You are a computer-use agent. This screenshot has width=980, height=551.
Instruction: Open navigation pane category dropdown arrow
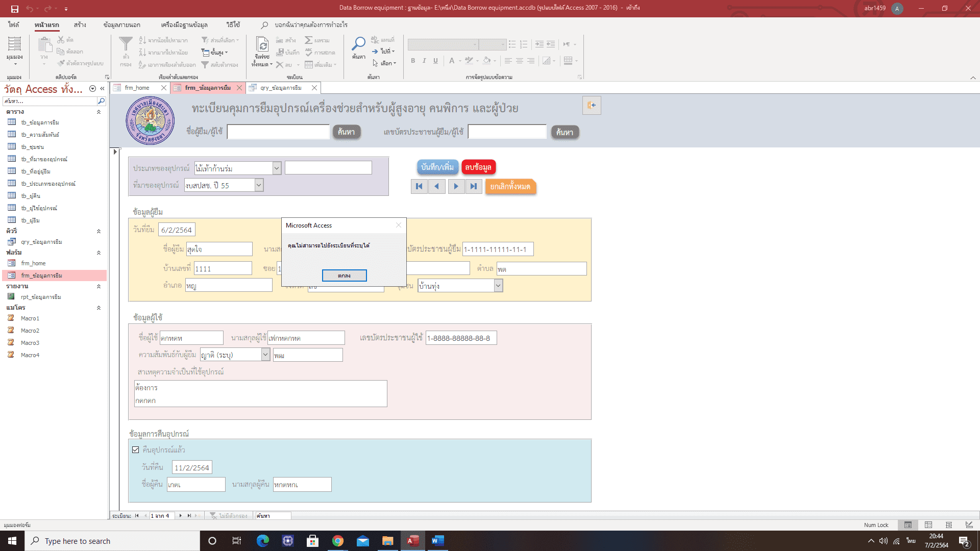92,89
